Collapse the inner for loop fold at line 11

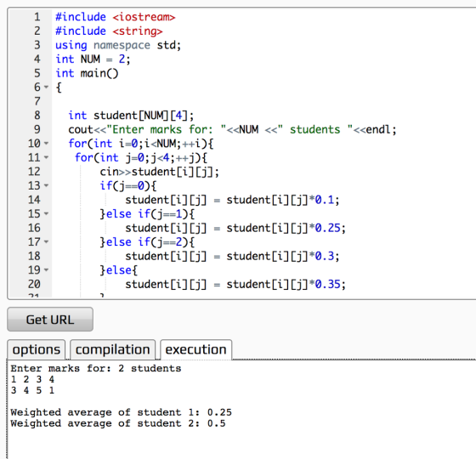[x=46, y=157]
